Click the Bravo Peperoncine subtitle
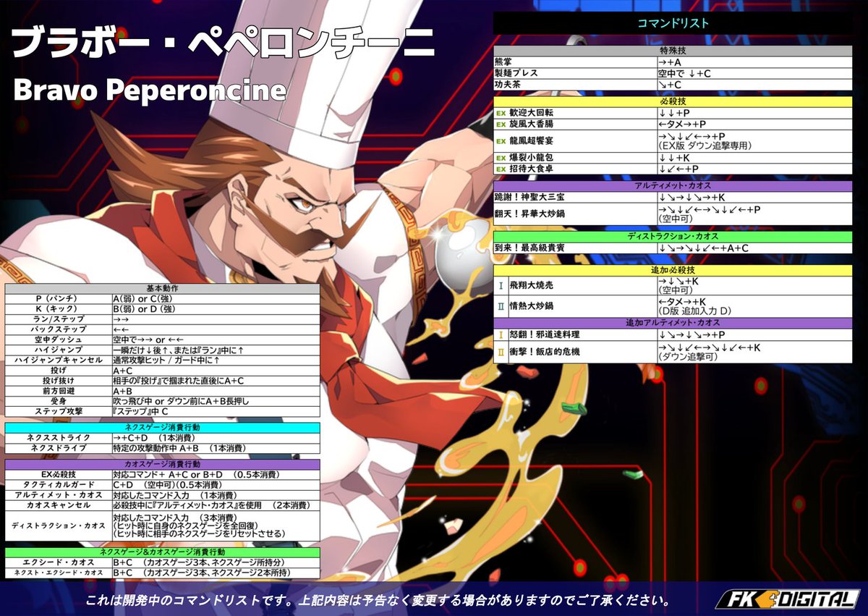This screenshot has height=616, width=868. pyautogui.click(x=149, y=90)
